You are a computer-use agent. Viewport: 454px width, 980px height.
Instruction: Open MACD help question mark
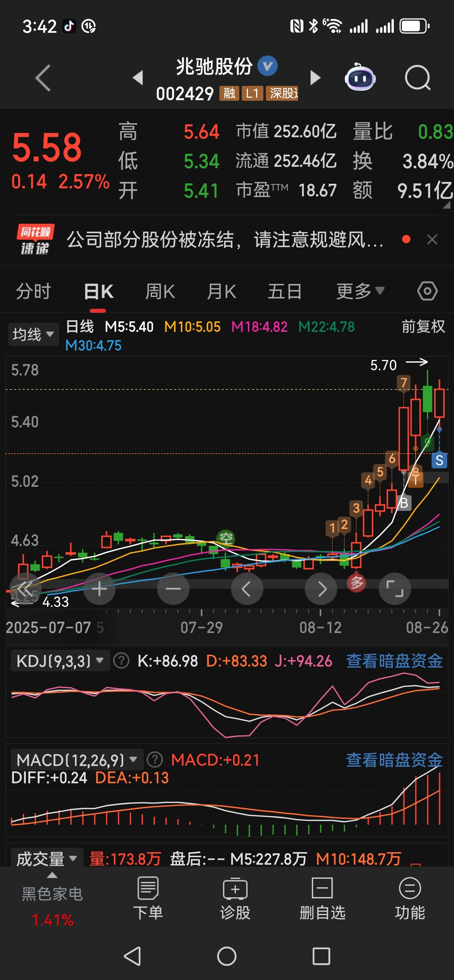coord(155,760)
